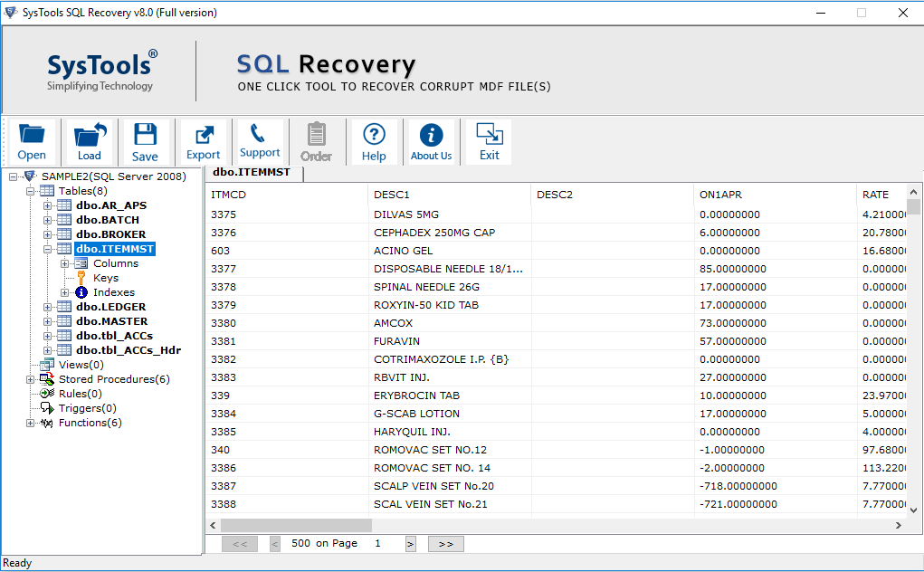The height and width of the screenshot is (572, 924).
Task: Click the dbo.LEDGER table icon
Action: (64, 307)
